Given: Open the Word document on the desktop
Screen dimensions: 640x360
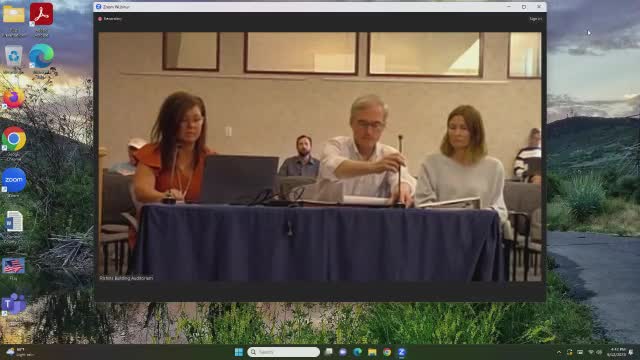Looking at the screenshot, I should [14, 222].
